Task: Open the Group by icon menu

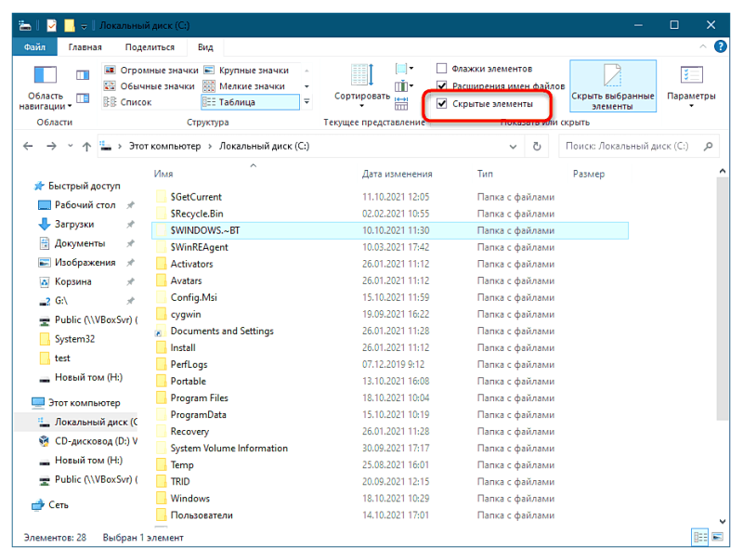Action: click(x=404, y=69)
